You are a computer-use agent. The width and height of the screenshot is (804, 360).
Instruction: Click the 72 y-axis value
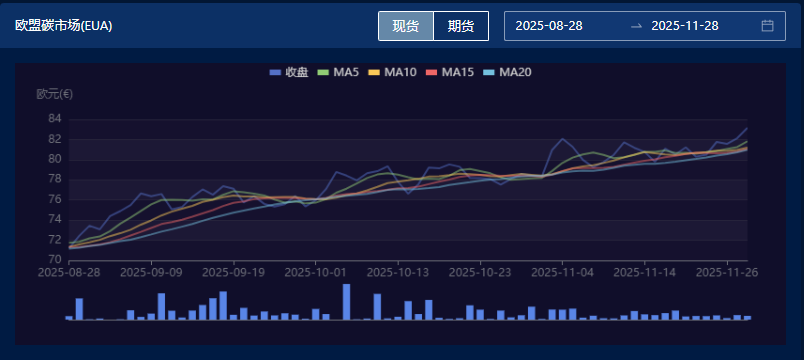point(55,240)
